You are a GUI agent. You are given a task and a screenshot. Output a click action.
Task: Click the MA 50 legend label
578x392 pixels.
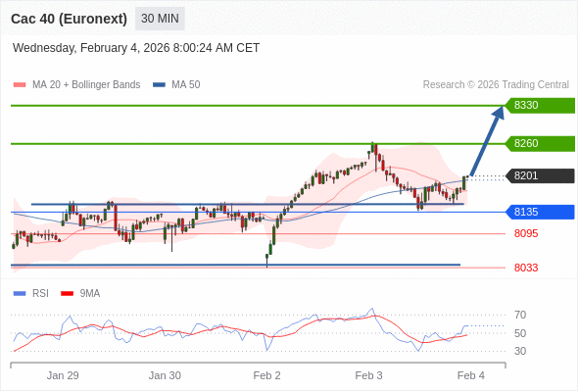[186, 85]
